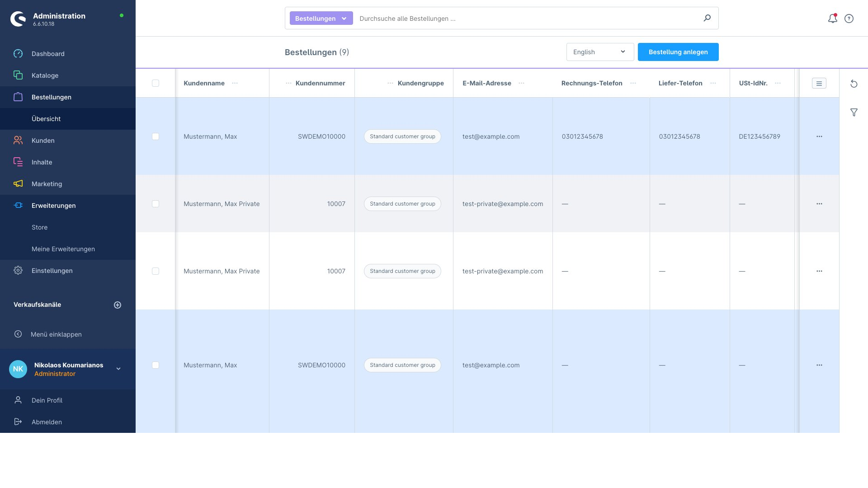Open the Dashboard icon in sidebar
The image size is (868, 488).
coord(18,54)
